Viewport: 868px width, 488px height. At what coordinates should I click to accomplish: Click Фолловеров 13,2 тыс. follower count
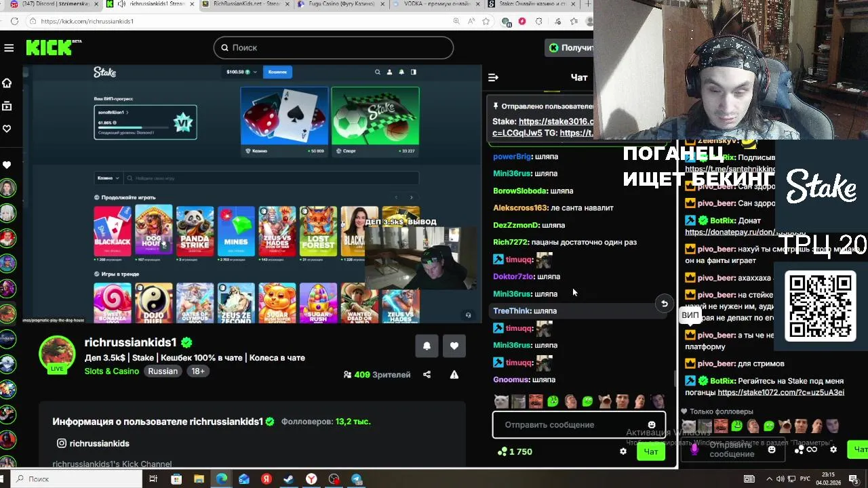point(326,422)
